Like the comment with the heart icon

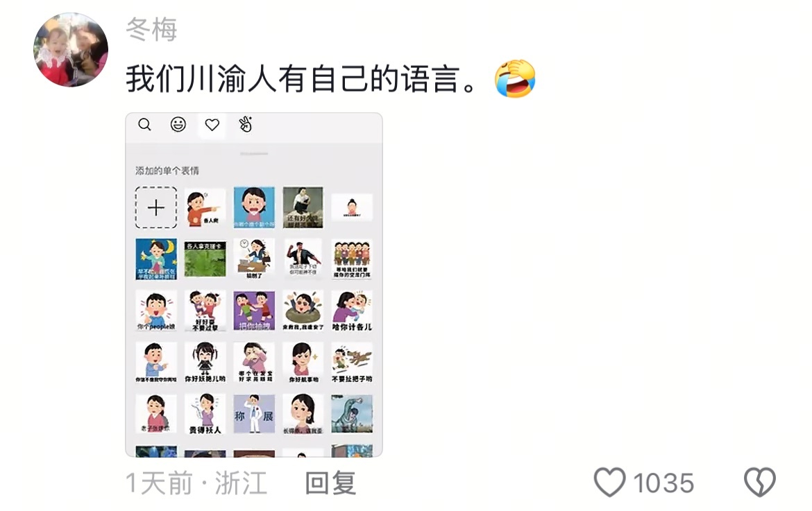(x=609, y=482)
